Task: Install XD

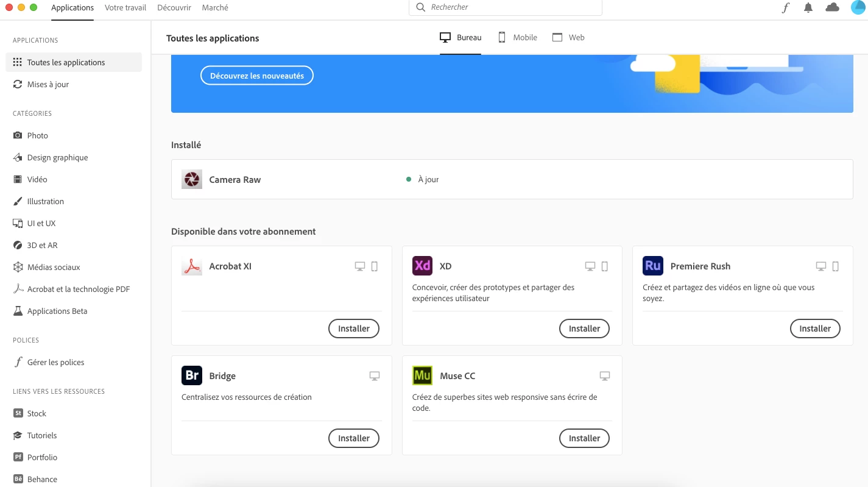Action: pyautogui.click(x=585, y=329)
